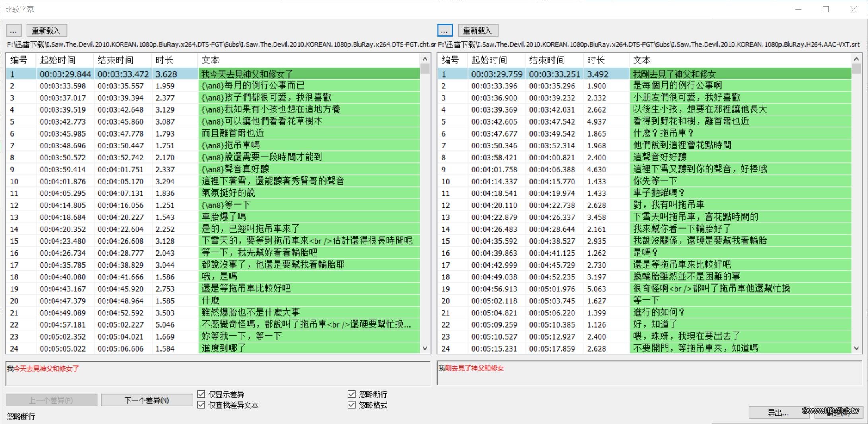The height and width of the screenshot is (424, 868).
Task: Open the file browse dialog for the right subtitle
Action: pyautogui.click(x=444, y=30)
